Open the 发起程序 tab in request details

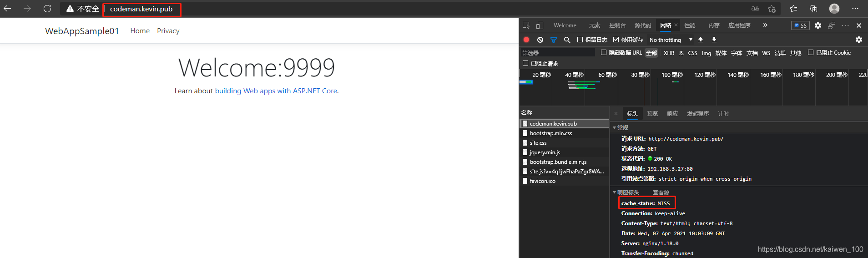[698, 114]
